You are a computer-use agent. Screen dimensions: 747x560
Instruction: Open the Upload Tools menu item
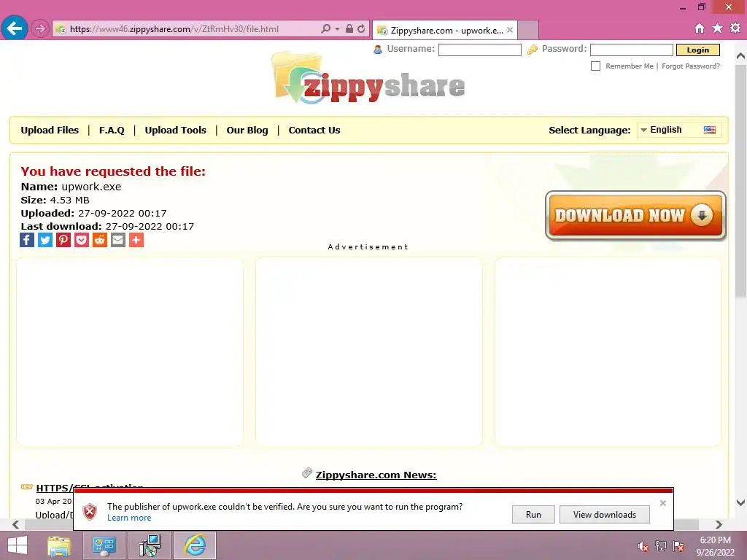pyautogui.click(x=175, y=130)
